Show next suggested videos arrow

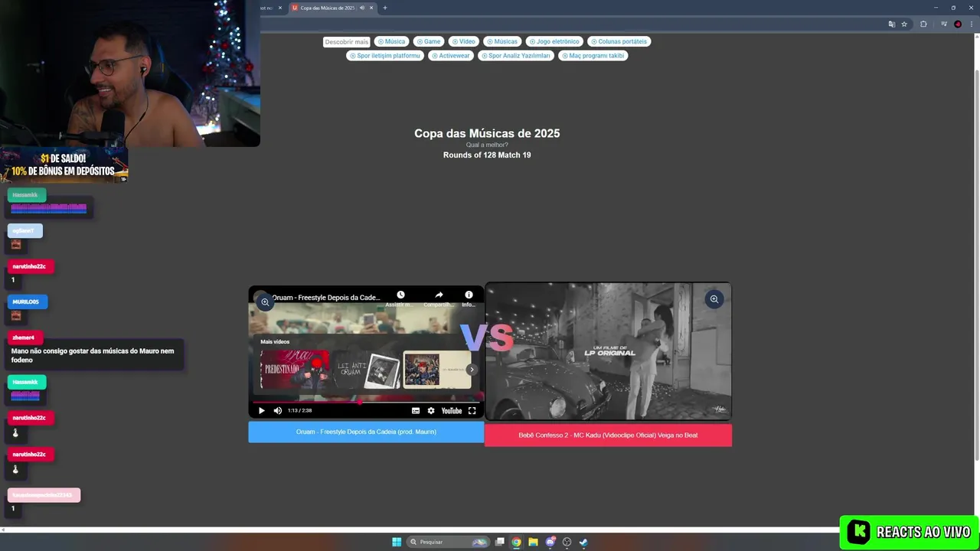click(x=472, y=370)
